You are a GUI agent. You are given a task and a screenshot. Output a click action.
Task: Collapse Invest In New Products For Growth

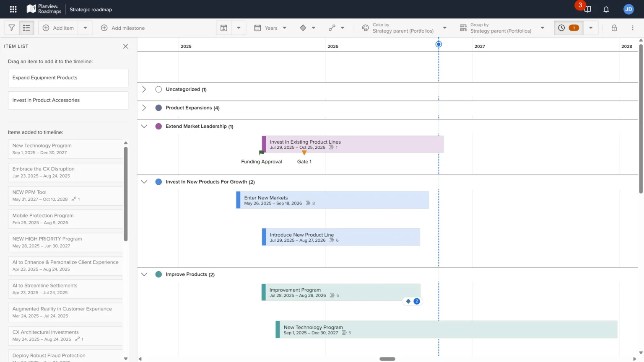[144, 182]
